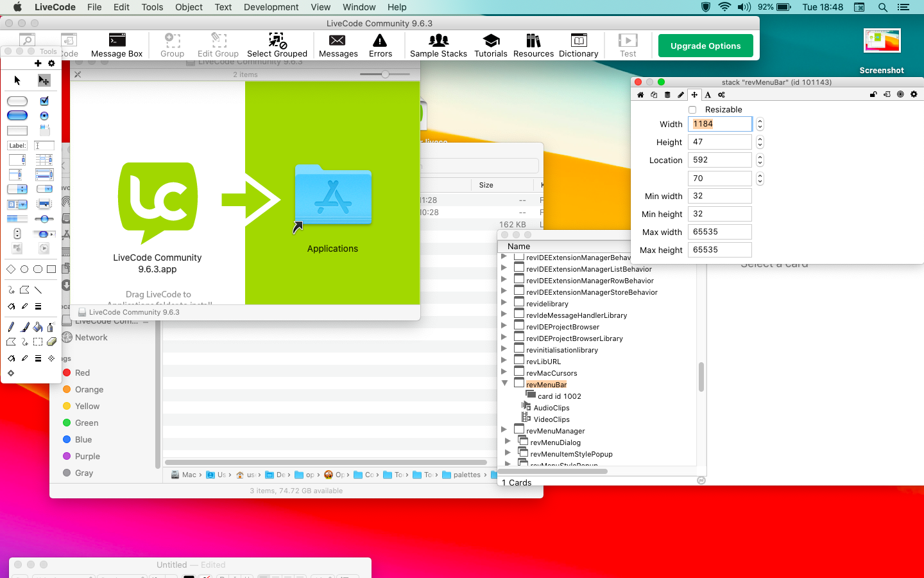The height and width of the screenshot is (578, 924).
Task: Select the paint pencil tool
Action: 11,327
